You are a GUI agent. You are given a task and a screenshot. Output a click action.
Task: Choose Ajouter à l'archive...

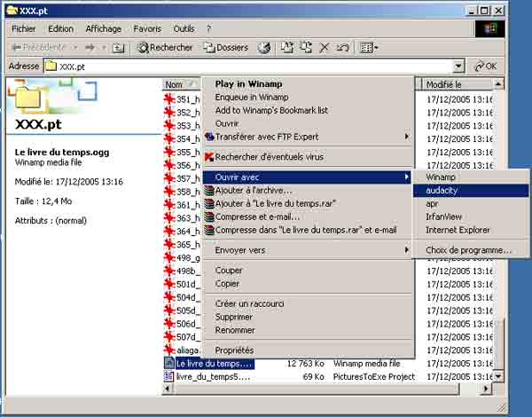(308, 190)
